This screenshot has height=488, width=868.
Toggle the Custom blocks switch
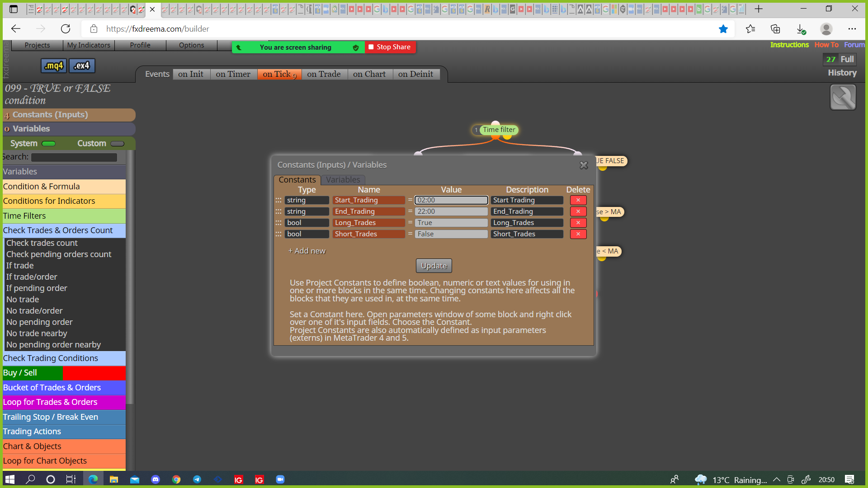pyautogui.click(x=117, y=144)
